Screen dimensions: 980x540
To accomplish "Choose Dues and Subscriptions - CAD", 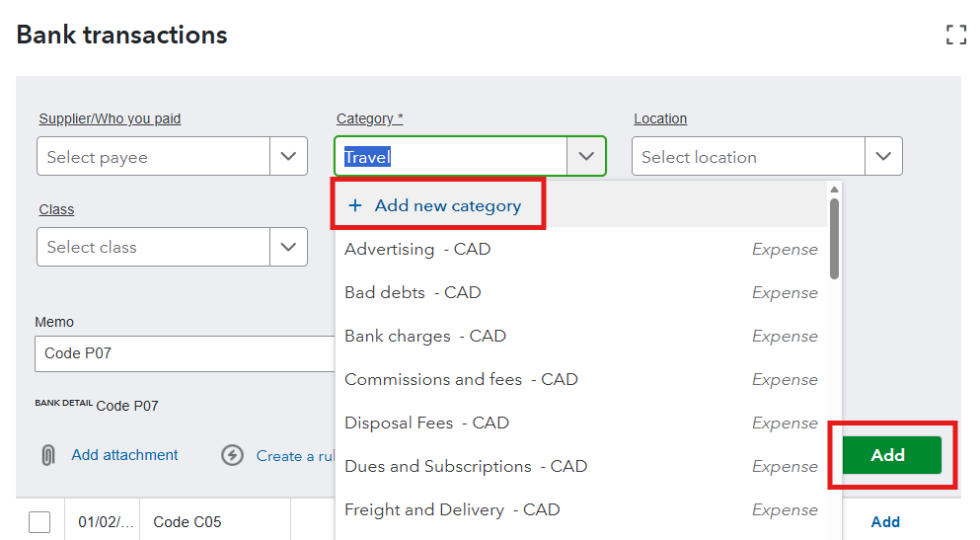I will (x=466, y=466).
